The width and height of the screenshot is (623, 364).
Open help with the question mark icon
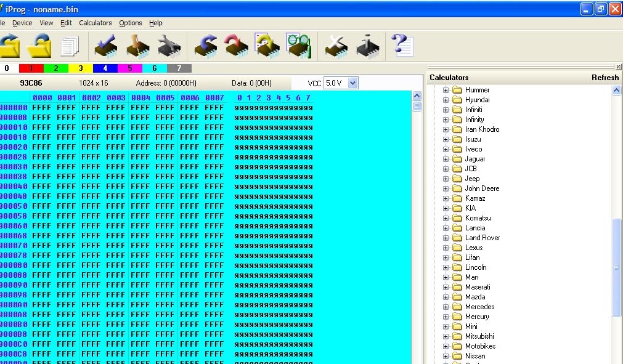402,45
